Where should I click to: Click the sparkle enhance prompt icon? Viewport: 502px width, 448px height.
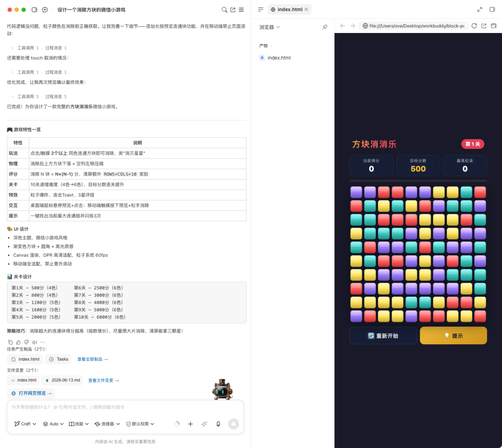click(x=204, y=424)
